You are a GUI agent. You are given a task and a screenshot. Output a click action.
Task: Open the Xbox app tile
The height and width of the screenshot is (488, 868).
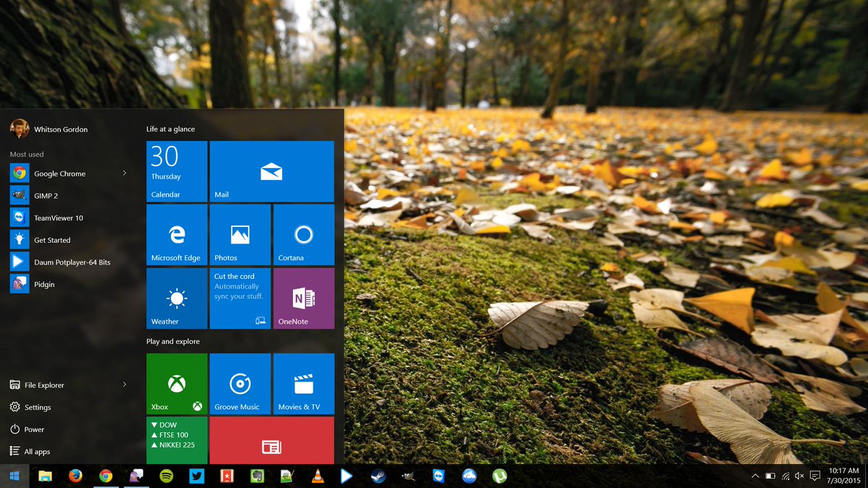176,383
